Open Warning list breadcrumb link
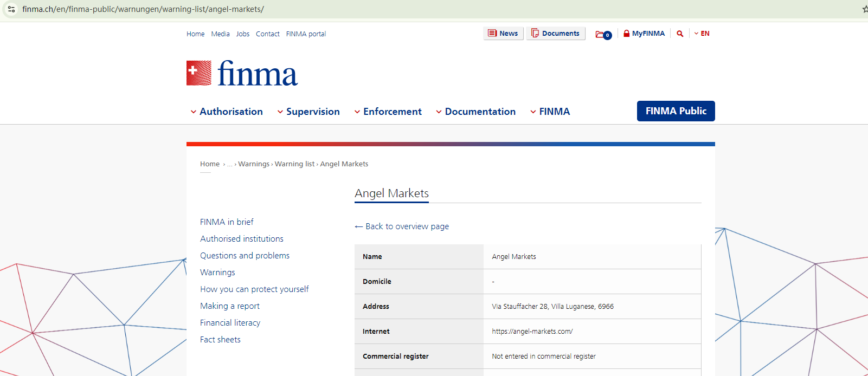 coord(294,164)
